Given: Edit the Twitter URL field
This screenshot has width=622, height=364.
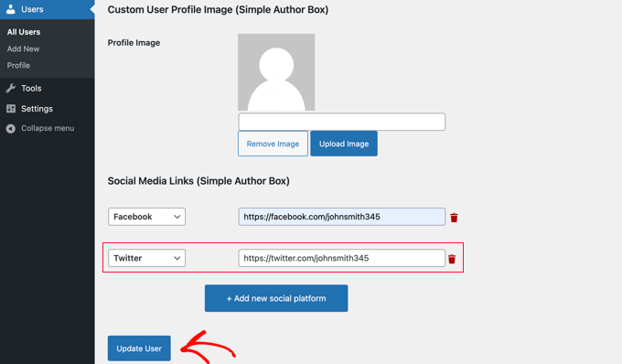Looking at the screenshot, I should (341, 258).
